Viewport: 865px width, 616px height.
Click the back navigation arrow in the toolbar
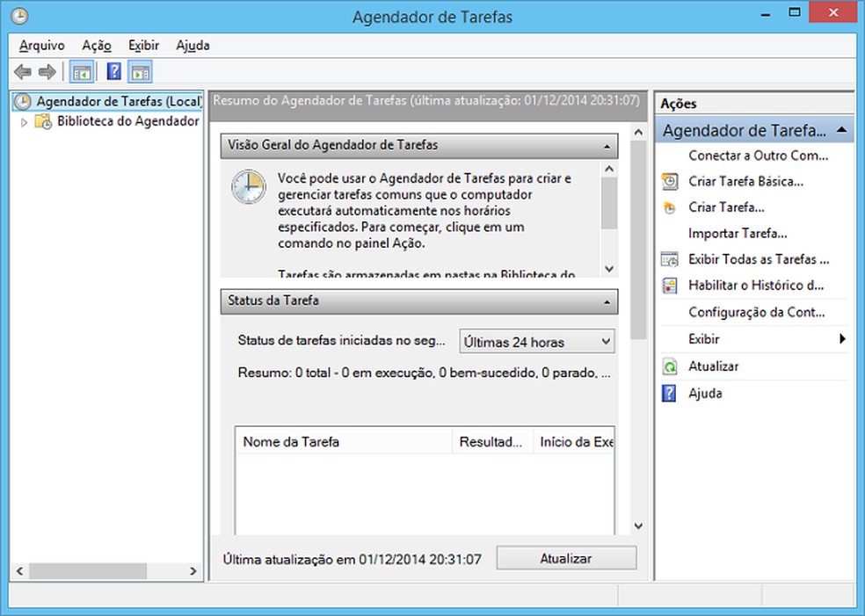[20, 71]
